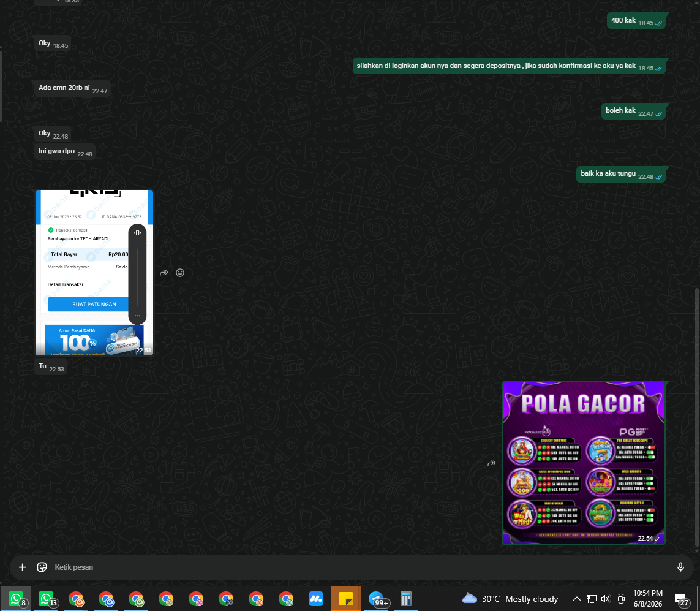This screenshot has width=700, height=611.
Task: Open the volume speaker tray icon
Action: pyautogui.click(x=606, y=599)
